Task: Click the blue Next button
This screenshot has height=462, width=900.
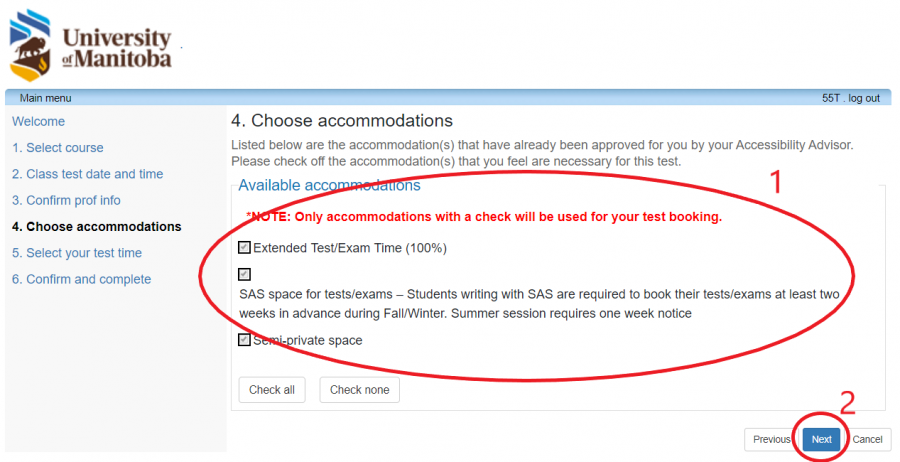Action: pyautogui.click(x=821, y=439)
